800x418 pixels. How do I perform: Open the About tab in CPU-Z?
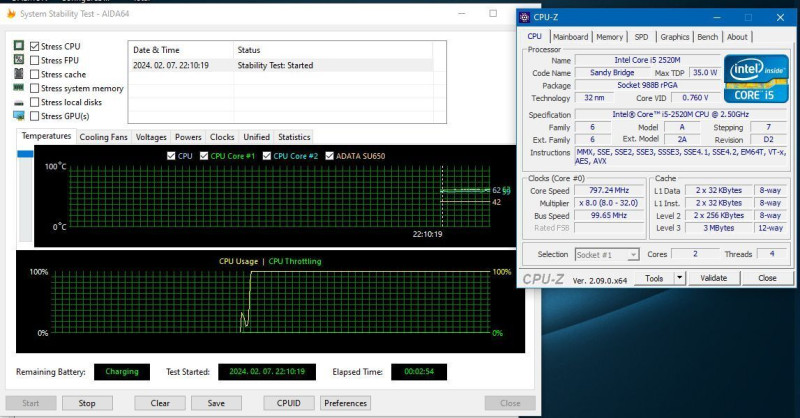[x=737, y=37]
